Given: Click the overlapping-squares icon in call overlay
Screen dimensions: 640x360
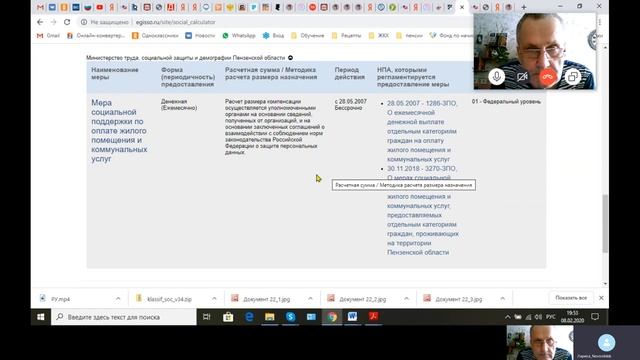Looking at the screenshot, I should click(x=573, y=76).
